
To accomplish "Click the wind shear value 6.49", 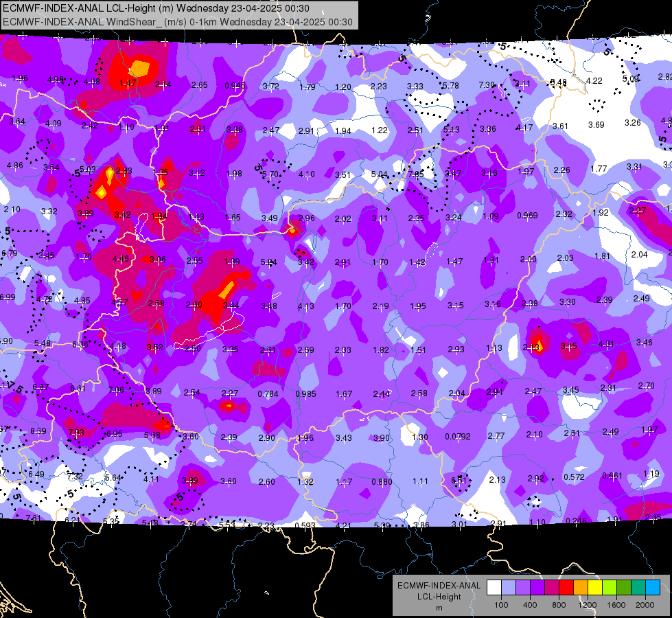I will pyautogui.click(x=36, y=474).
